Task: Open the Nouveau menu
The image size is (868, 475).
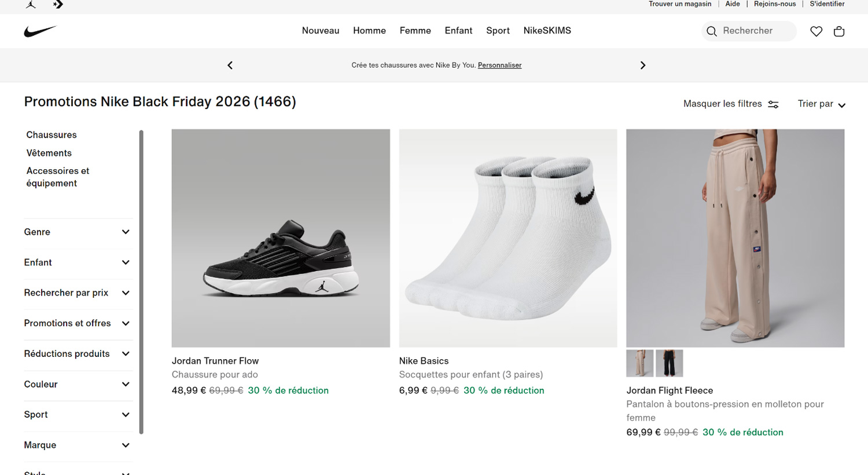Action: point(321,31)
